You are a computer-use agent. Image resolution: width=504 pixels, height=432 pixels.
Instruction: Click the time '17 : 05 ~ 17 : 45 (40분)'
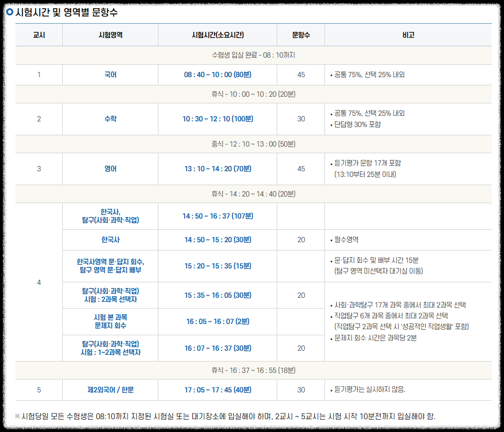coord(218,390)
